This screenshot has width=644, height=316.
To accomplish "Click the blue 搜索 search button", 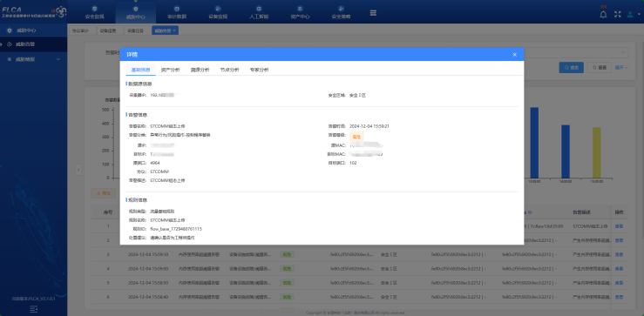I will (572, 68).
